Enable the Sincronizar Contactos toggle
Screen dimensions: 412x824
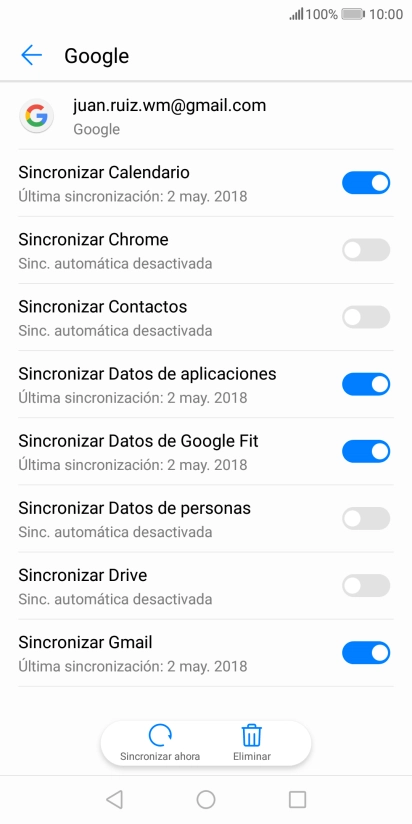(x=366, y=317)
